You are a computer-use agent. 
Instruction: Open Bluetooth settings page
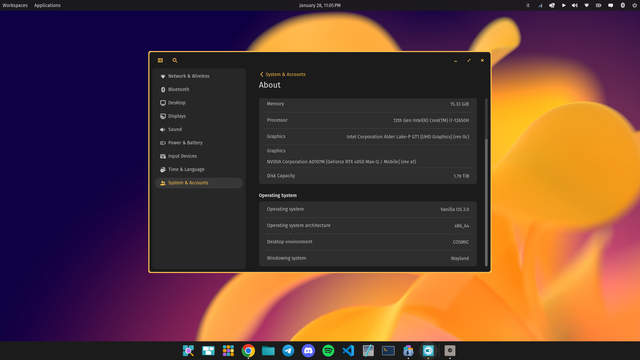199,89
